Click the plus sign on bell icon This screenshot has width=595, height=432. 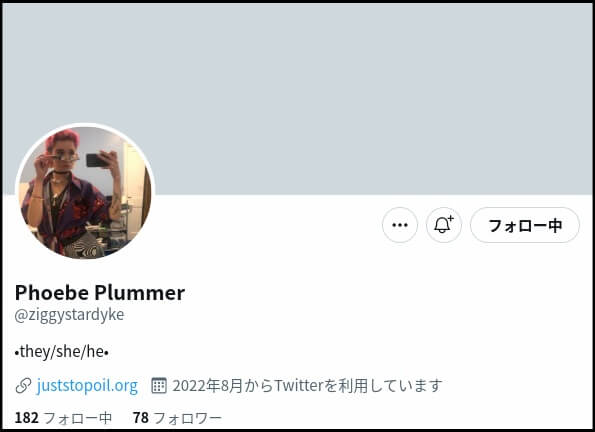coord(450,218)
